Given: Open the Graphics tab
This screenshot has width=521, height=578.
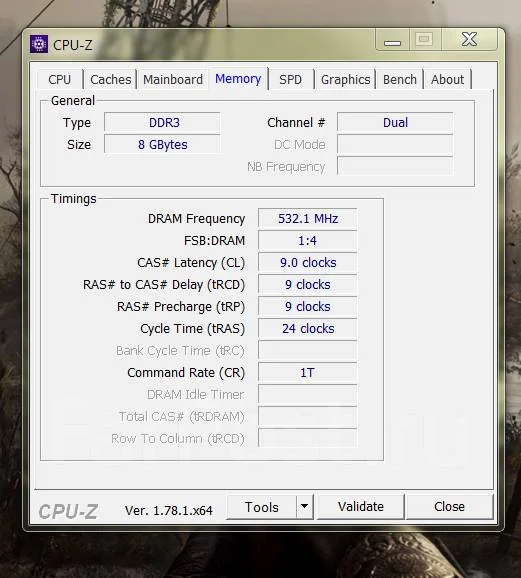Looking at the screenshot, I should (345, 79).
